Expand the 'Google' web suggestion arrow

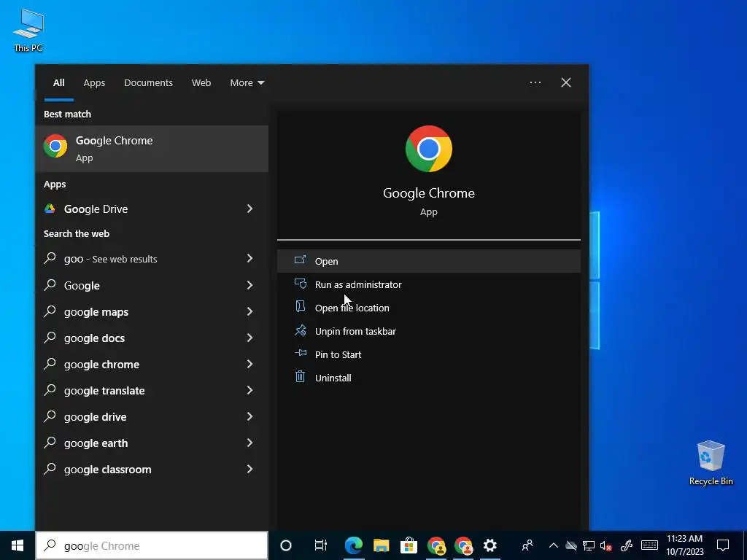coord(249,285)
